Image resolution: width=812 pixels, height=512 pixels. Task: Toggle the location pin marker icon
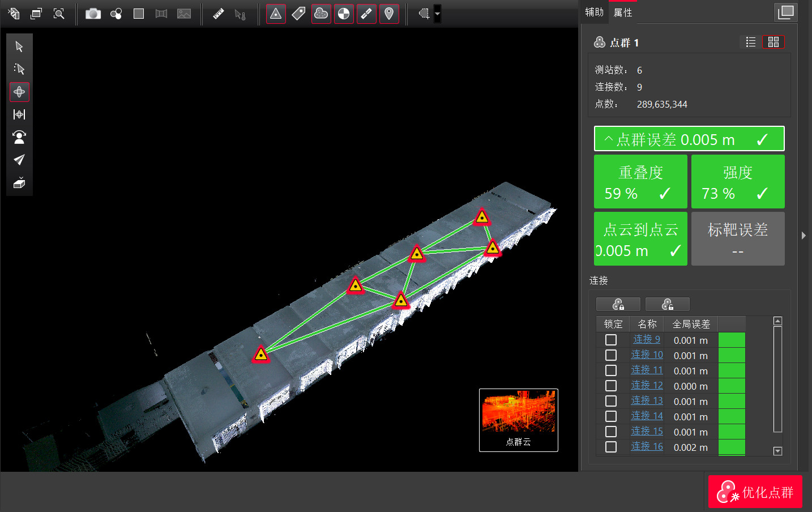click(x=389, y=14)
